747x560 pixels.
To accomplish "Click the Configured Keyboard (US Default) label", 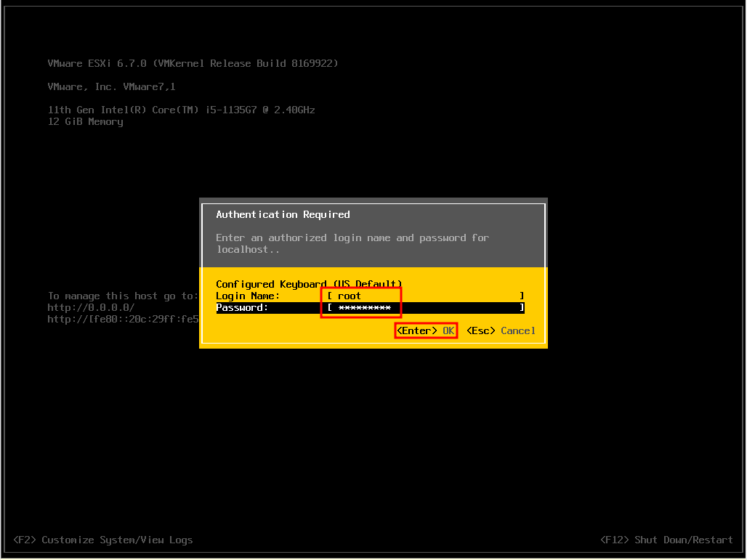I will click(309, 284).
